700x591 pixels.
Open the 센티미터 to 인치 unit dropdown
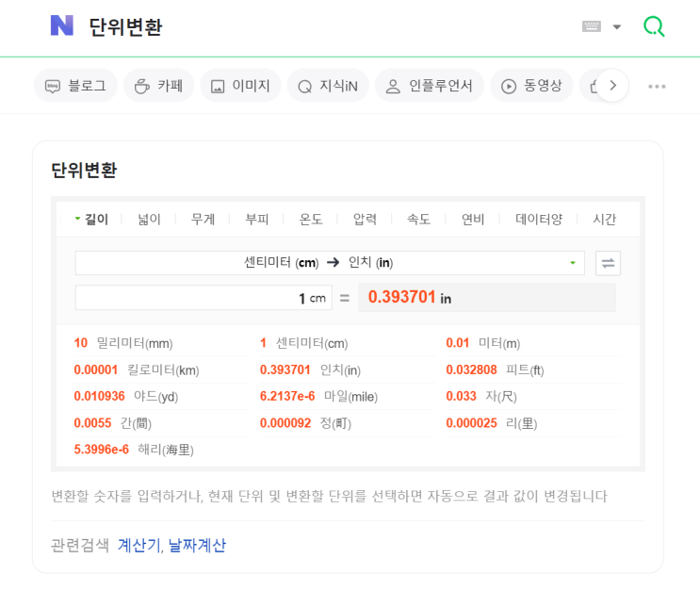[x=330, y=263]
